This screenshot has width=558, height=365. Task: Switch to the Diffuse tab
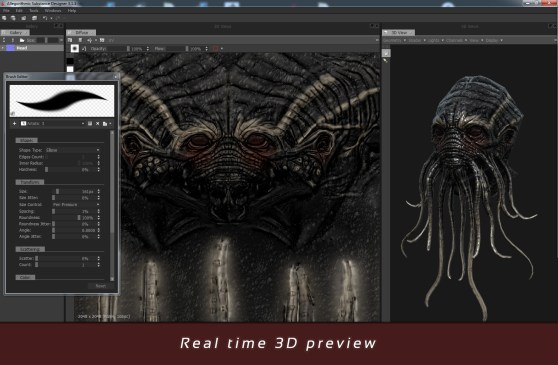[x=81, y=32]
